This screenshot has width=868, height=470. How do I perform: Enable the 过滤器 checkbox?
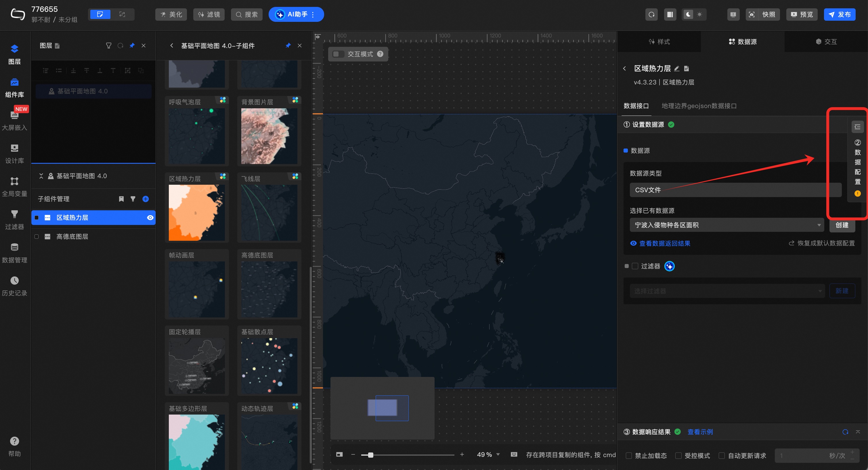(635, 266)
